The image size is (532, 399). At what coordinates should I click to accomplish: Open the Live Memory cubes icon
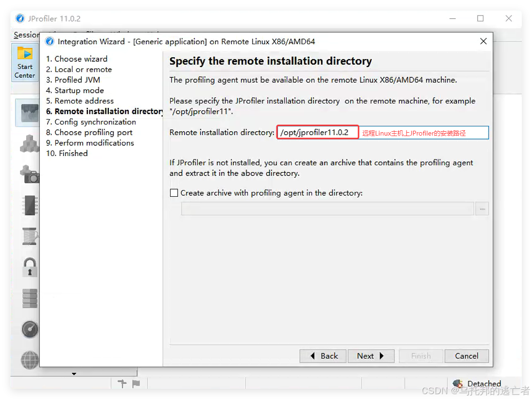(x=30, y=143)
